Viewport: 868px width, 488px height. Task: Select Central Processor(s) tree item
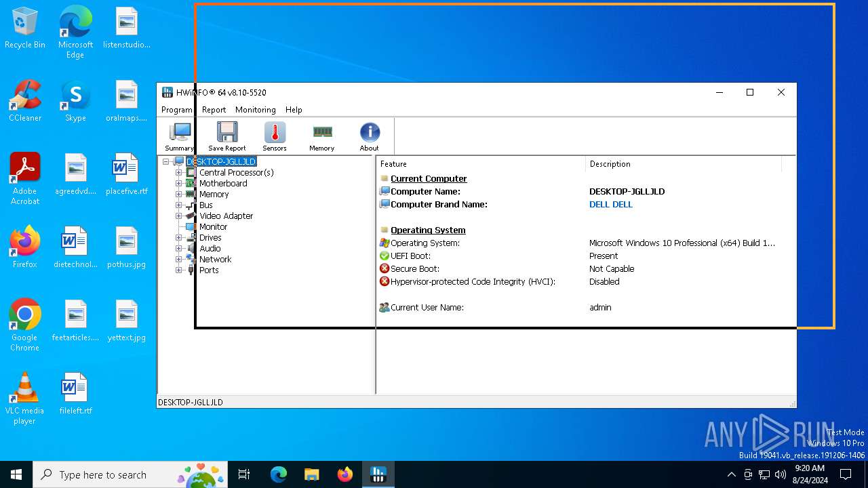(236, 173)
